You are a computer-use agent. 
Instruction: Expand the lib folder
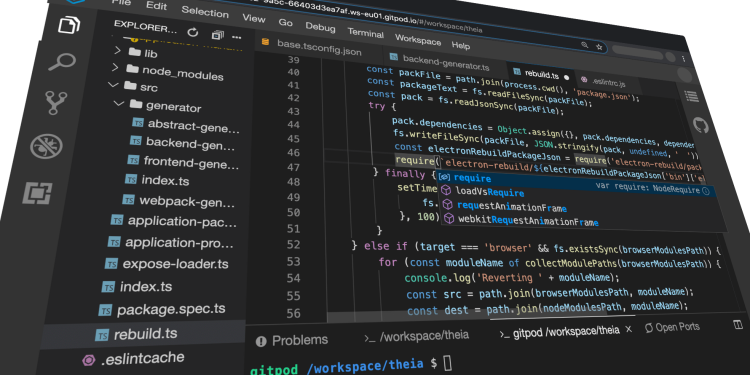tap(118, 50)
